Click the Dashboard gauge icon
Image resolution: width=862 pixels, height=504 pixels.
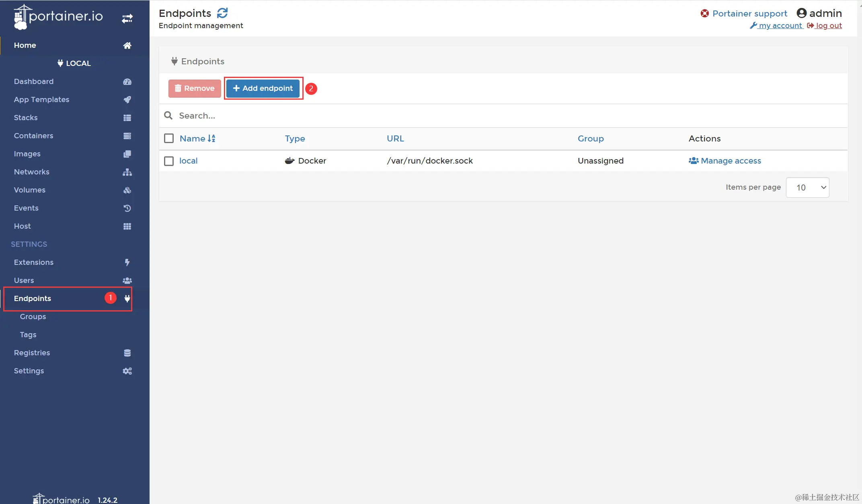127,82
